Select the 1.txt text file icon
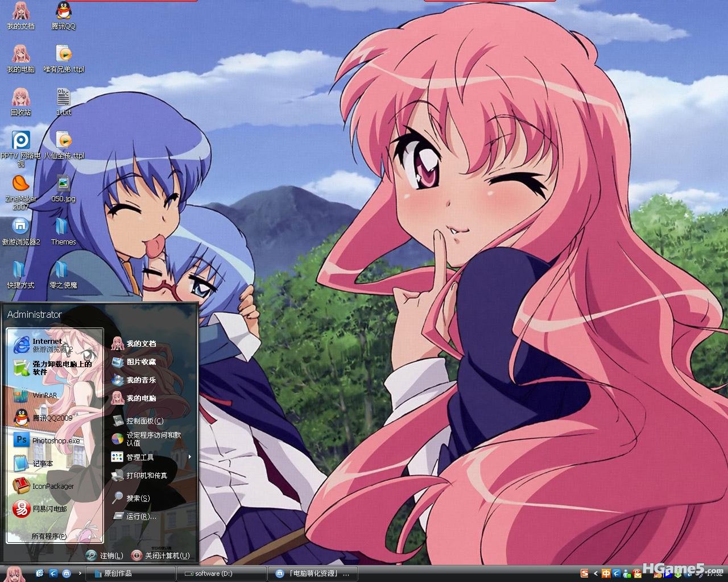The width and height of the screenshot is (728, 582). click(64, 102)
